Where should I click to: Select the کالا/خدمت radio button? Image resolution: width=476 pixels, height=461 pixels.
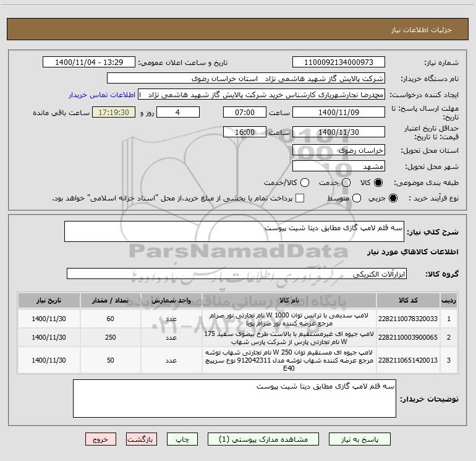(305, 183)
